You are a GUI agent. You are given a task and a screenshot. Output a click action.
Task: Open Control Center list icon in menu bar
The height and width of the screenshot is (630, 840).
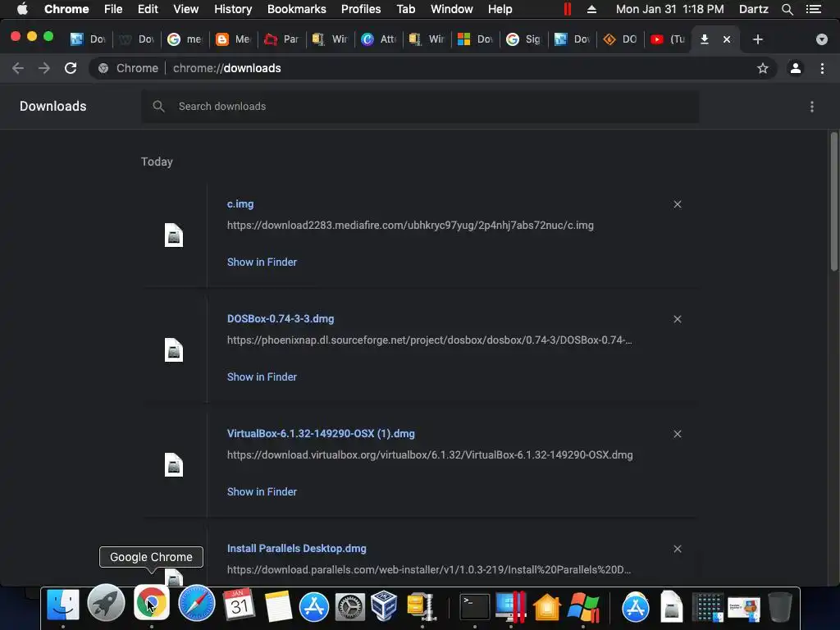click(813, 9)
